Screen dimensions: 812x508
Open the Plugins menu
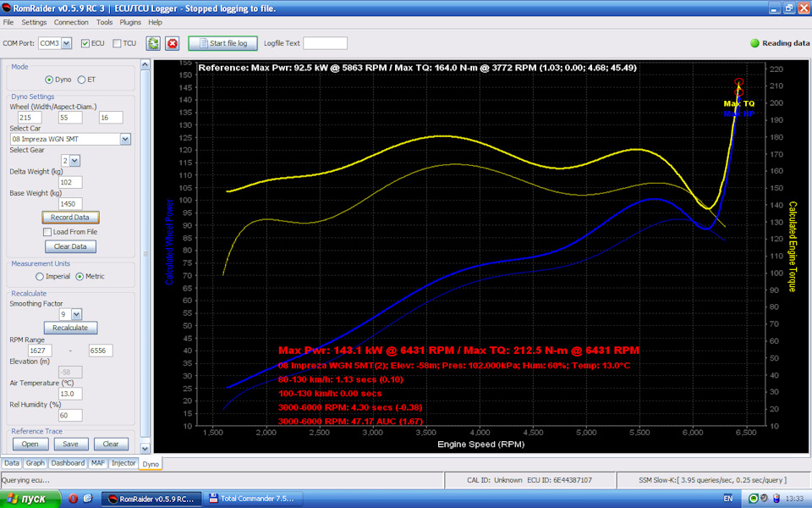click(130, 22)
